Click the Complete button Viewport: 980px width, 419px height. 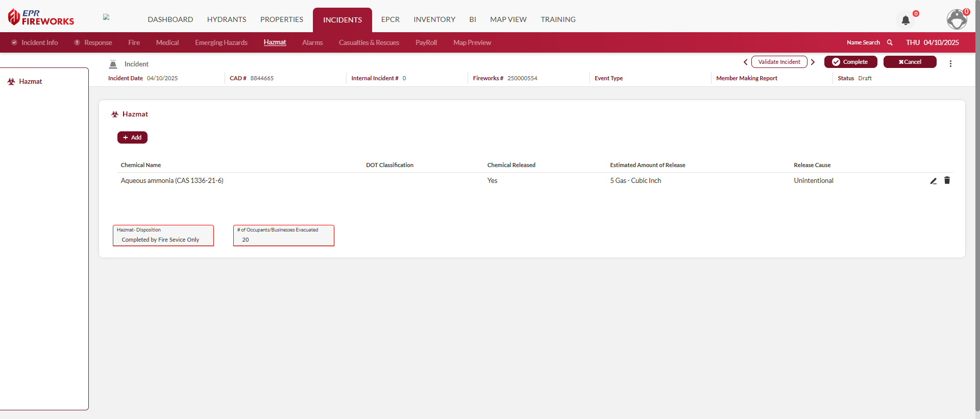(850, 62)
